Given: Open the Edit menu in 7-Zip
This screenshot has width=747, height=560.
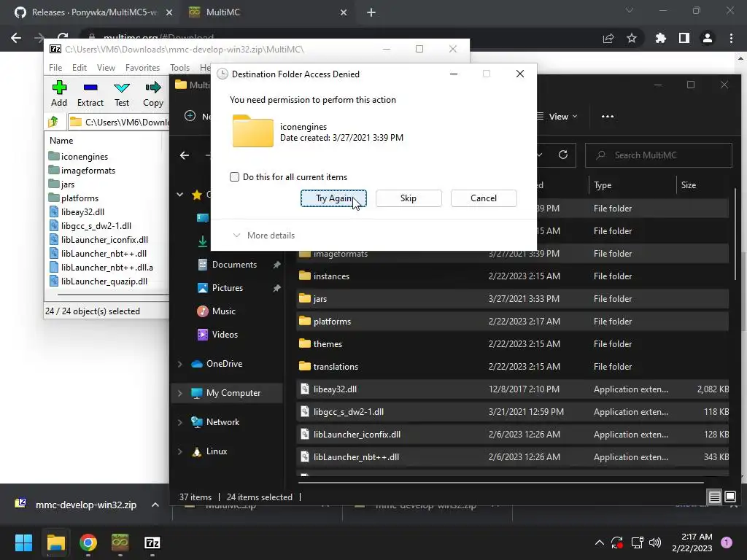Looking at the screenshot, I should (x=79, y=68).
